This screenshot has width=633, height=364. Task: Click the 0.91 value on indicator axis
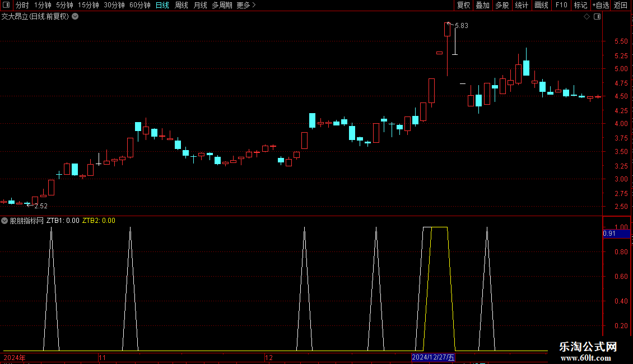point(609,234)
